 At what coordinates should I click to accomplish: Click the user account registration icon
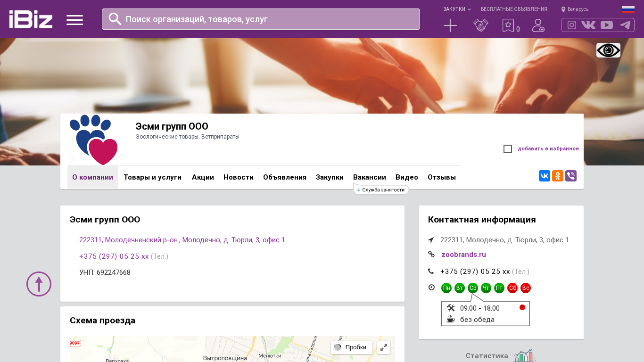pyautogui.click(x=538, y=25)
